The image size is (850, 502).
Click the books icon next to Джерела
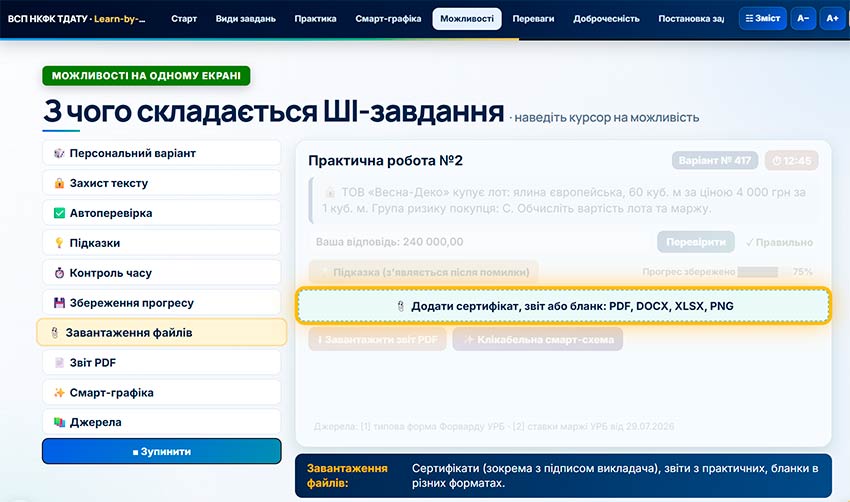[59, 422]
